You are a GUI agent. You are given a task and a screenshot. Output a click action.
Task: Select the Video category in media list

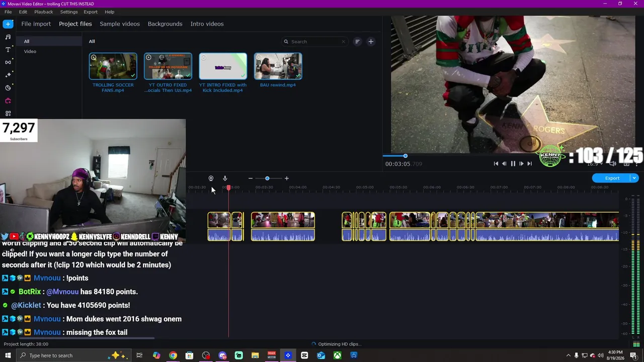48,51
